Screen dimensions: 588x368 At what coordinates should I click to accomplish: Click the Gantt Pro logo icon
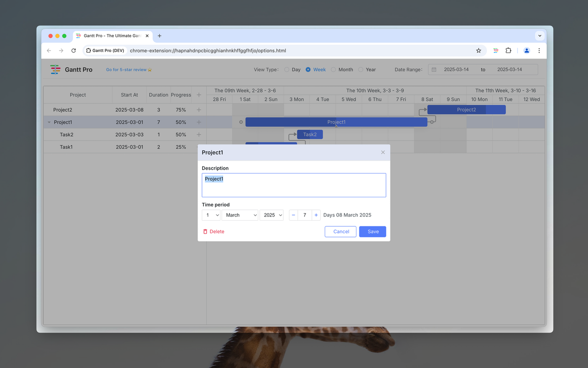click(55, 69)
